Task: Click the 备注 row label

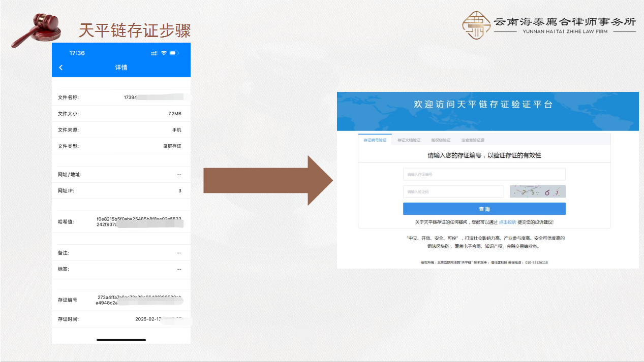Action: pos(63,252)
